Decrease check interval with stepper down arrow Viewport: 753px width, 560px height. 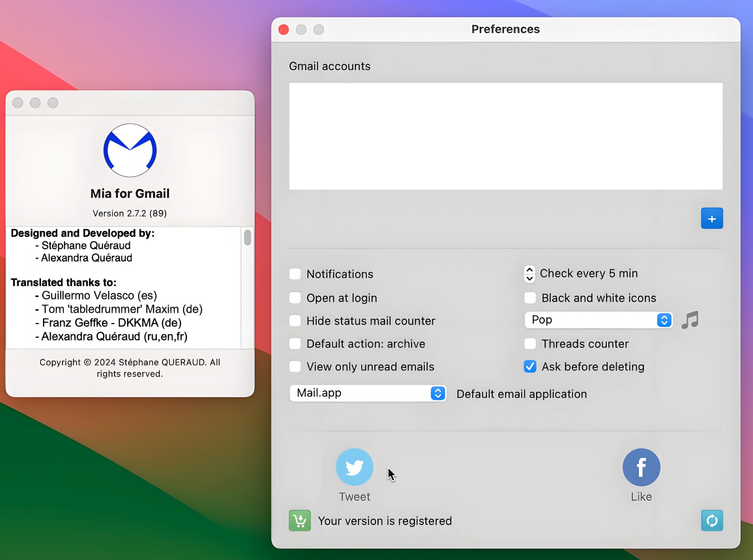[530, 278]
